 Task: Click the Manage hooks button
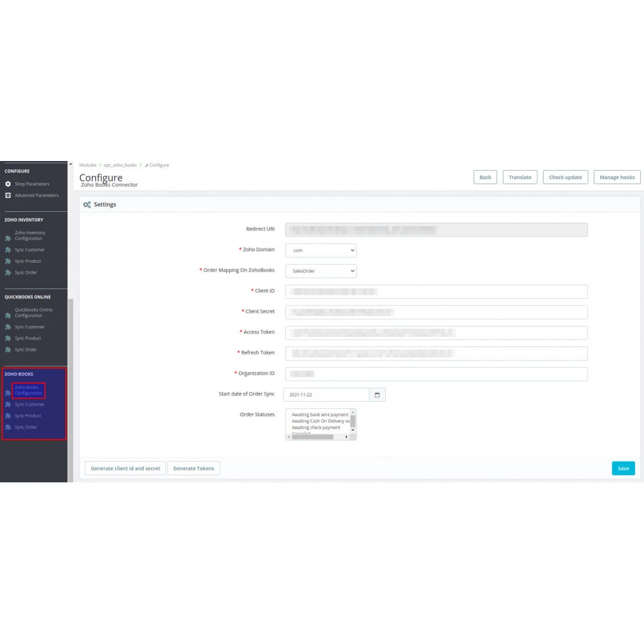pos(617,177)
